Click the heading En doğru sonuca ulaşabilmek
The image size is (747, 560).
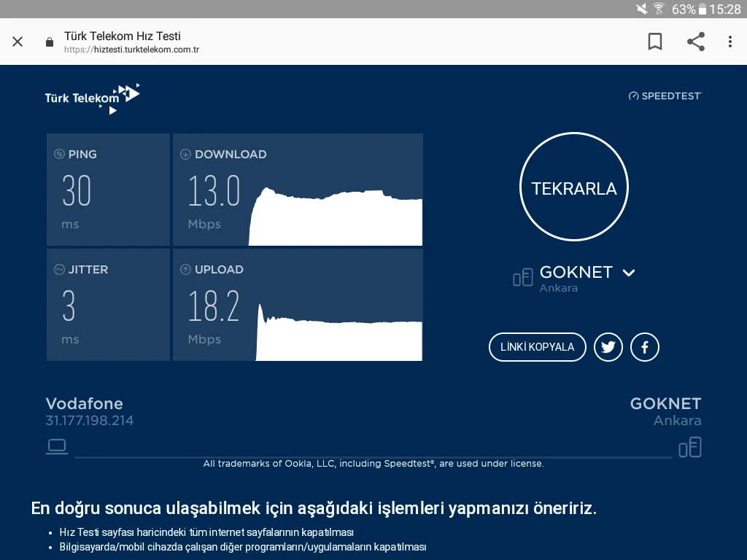[x=314, y=508]
